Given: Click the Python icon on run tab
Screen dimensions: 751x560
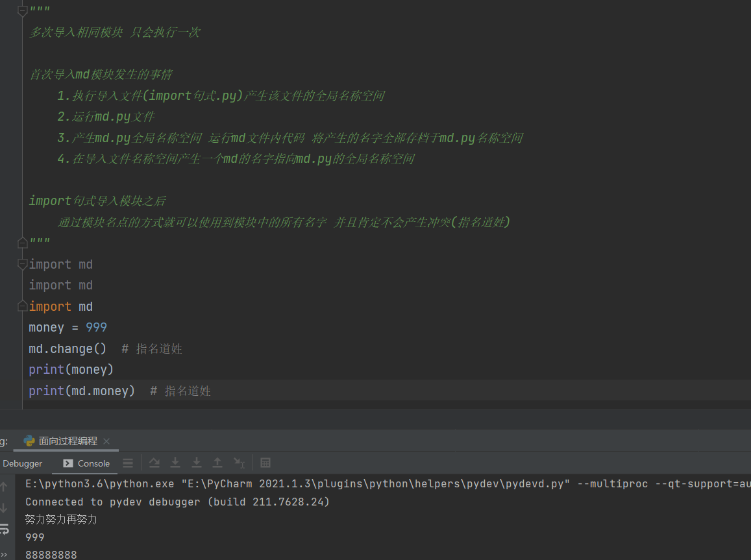Looking at the screenshot, I should (29, 441).
